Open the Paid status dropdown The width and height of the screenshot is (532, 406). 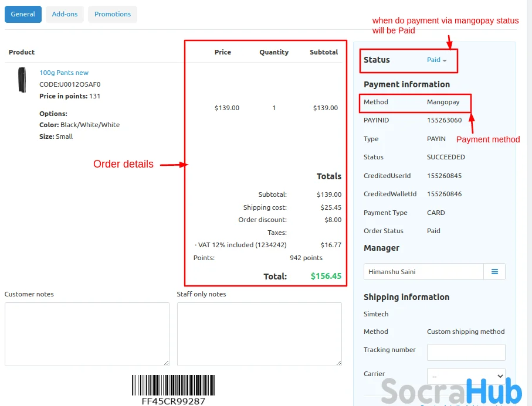point(434,60)
